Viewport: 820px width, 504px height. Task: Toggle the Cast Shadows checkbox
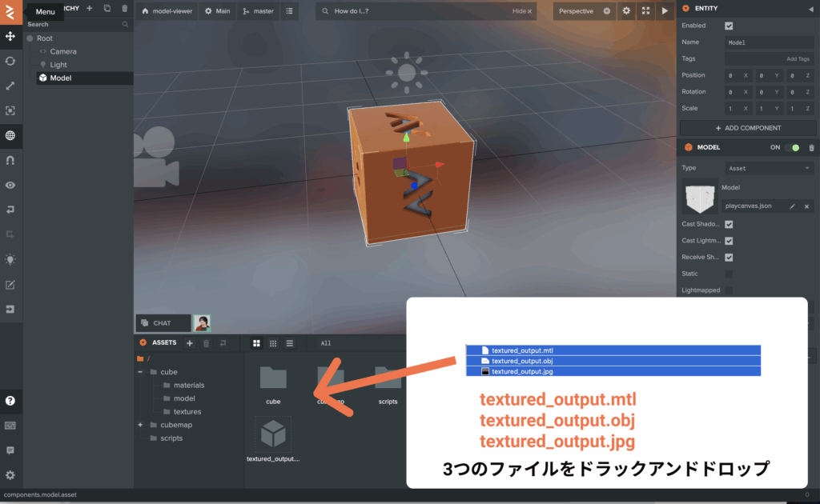click(729, 224)
